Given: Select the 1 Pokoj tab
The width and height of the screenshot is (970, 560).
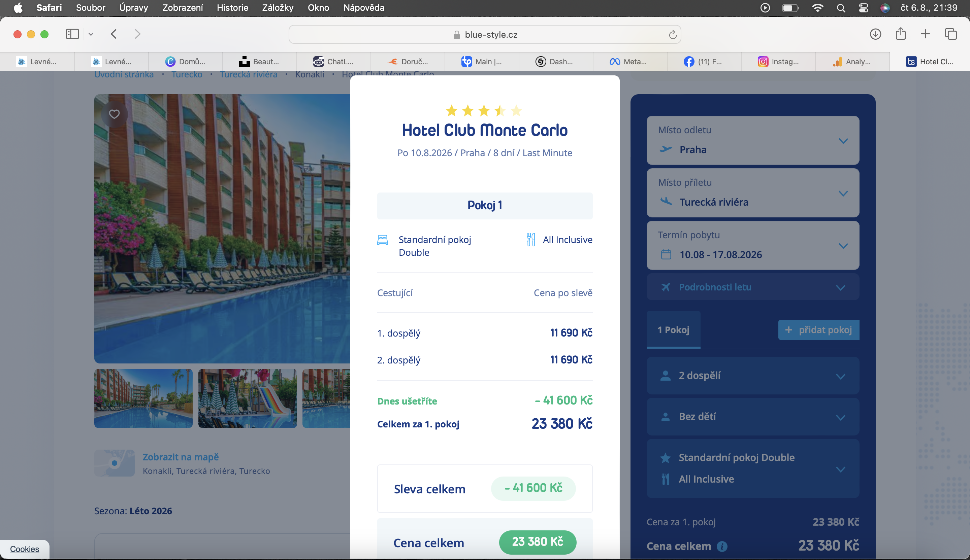Looking at the screenshot, I should (673, 330).
